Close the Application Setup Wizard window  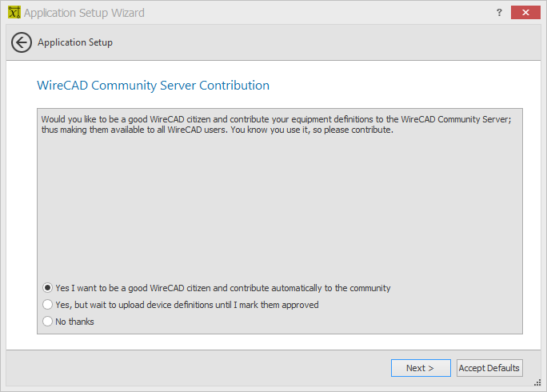pos(525,13)
